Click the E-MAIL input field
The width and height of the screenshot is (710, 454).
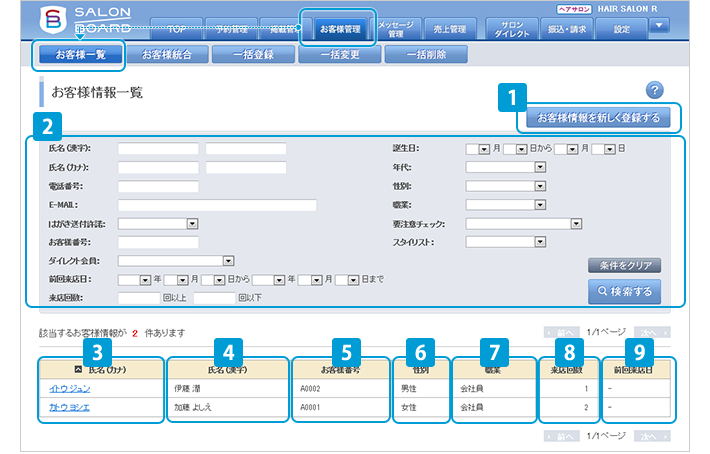click(217, 205)
